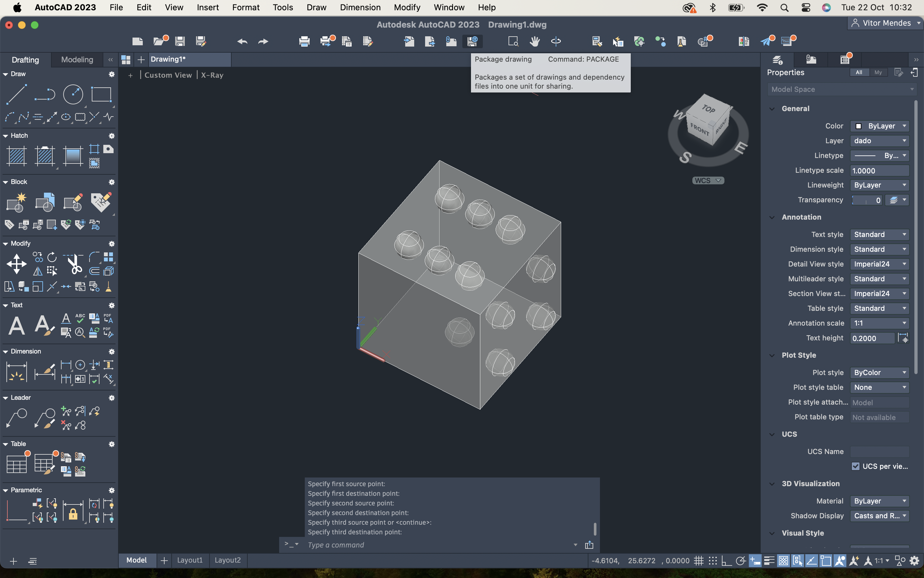
Task: Insert a Table from the Table panel
Action: tap(16, 464)
